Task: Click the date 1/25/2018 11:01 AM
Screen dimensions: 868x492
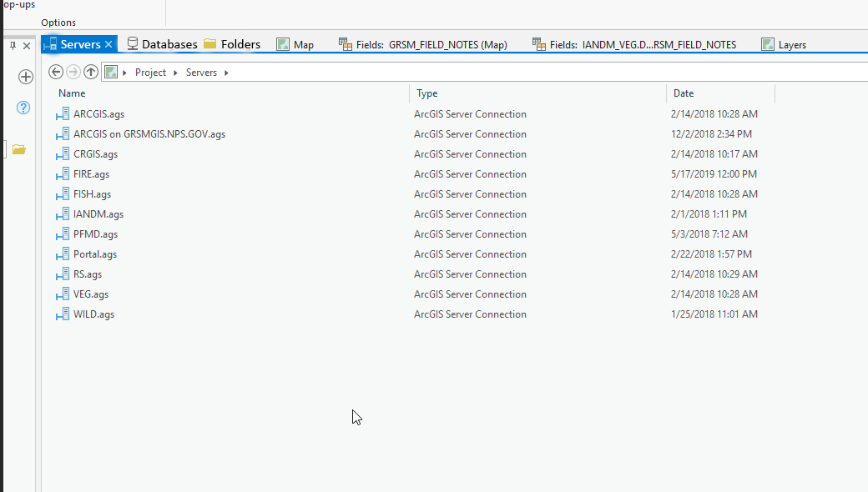Action: tap(714, 314)
